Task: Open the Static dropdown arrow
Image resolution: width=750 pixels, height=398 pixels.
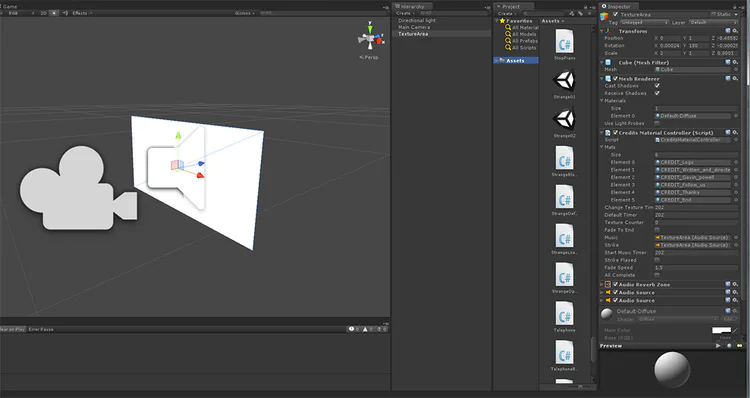Action: (x=736, y=14)
